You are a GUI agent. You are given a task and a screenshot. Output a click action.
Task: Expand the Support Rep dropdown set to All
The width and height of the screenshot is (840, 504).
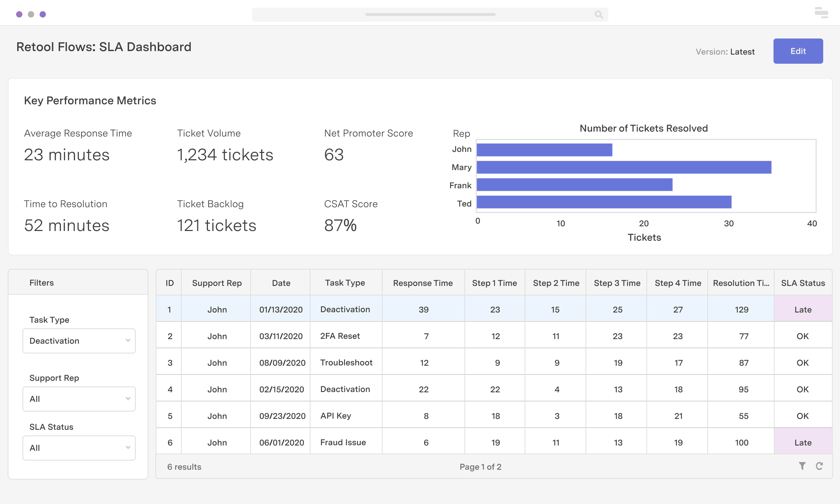pos(79,399)
